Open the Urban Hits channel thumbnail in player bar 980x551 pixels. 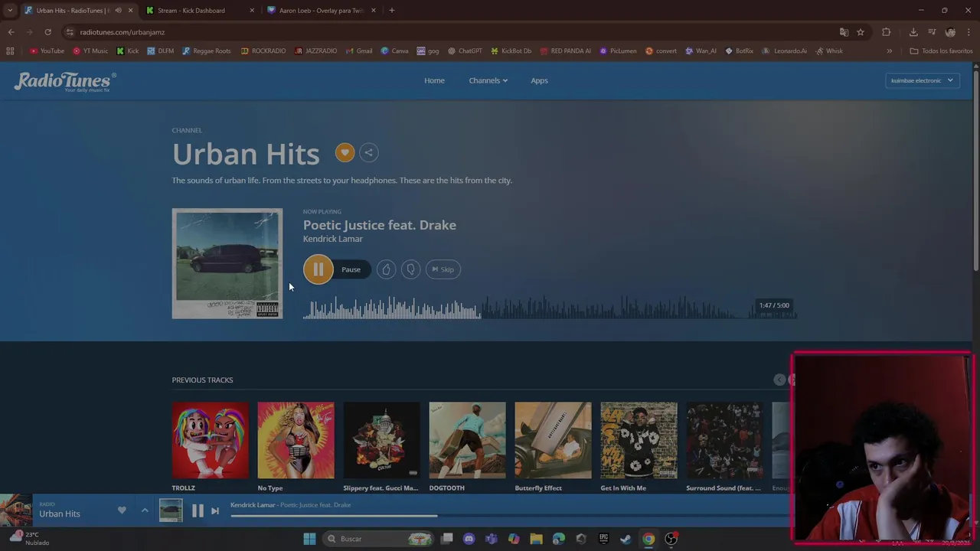point(16,510)
